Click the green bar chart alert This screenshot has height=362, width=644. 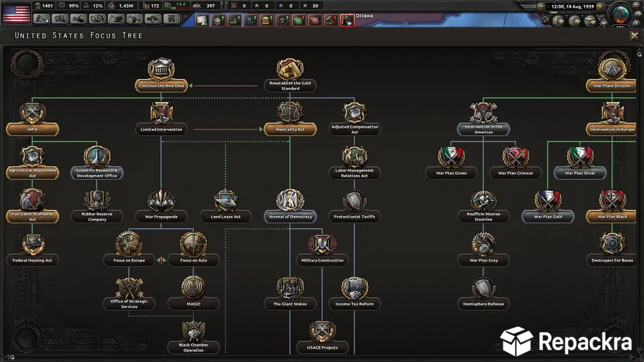point(234,20)
